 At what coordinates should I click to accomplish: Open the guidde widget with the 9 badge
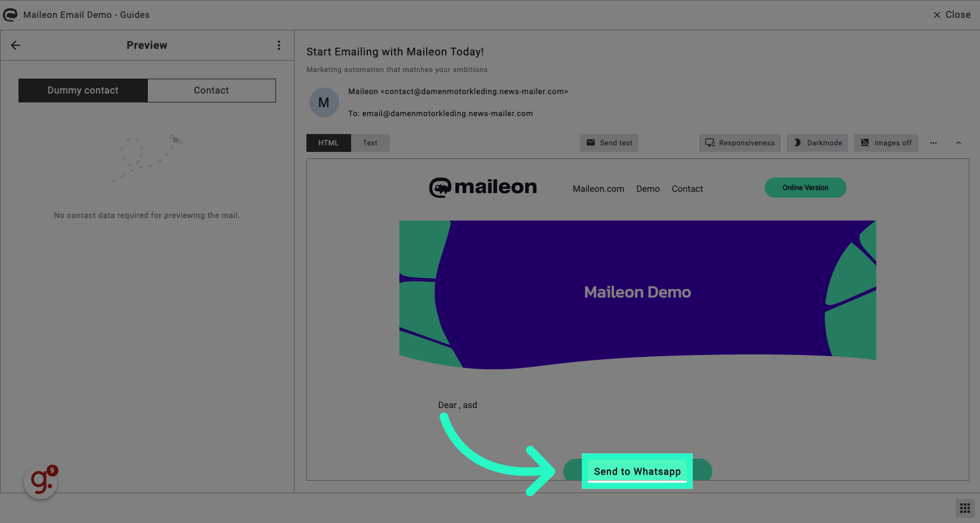coord(41,482)
